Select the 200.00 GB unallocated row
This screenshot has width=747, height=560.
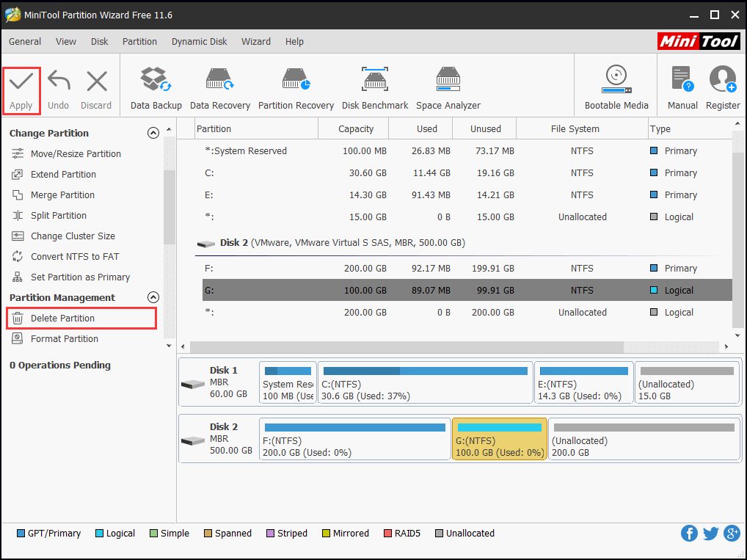pos(467,312)
